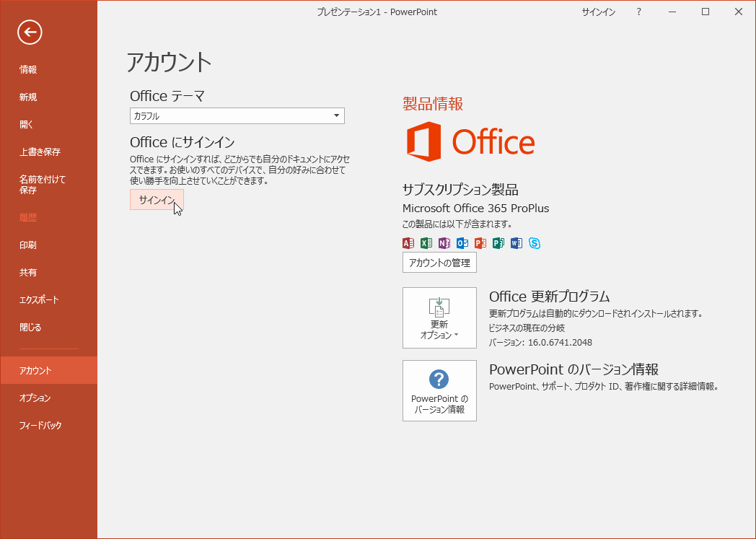This screenshot has width=756, height=539.
Task: Open the 更新オプション dropdown button
Action: pyautogui.click(x=439, y=317)
